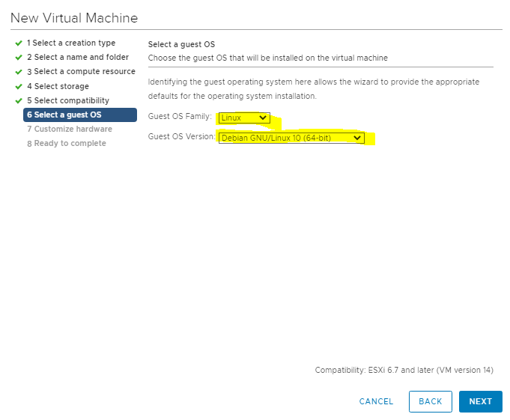
Task: Jump to step 2 Select a name and folder
Action: [78, 58]
